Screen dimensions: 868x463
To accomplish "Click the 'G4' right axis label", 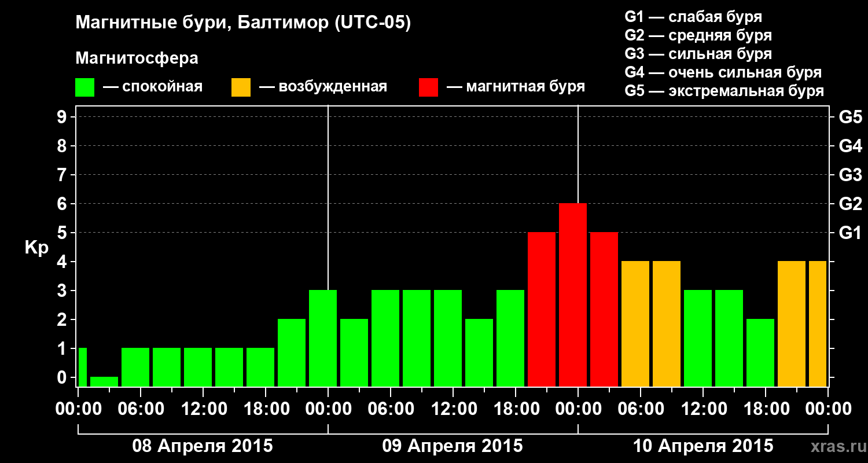I will [x=851, y=146].
